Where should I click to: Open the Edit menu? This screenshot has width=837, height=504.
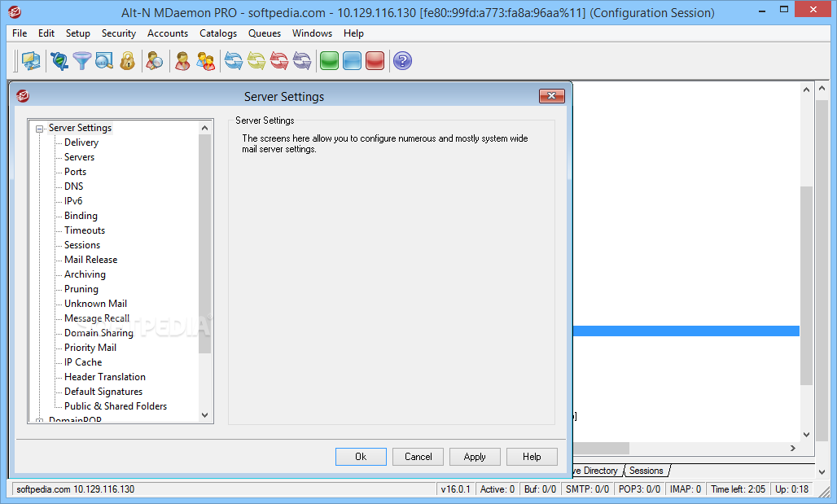46,33
